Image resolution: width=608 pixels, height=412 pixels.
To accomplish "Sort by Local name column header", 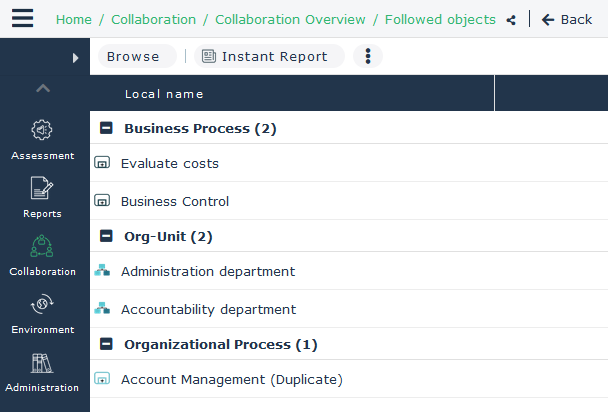I will (x=164, y=94).
